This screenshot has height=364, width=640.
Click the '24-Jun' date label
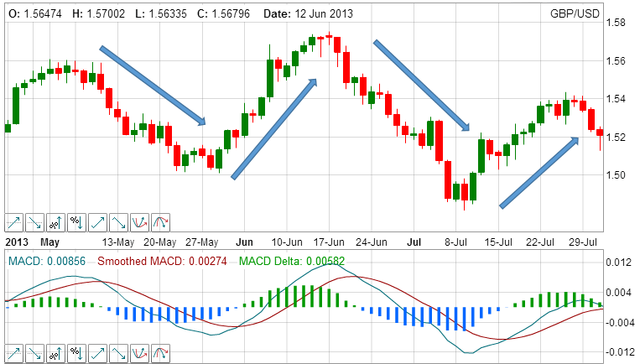coord(372,242)
